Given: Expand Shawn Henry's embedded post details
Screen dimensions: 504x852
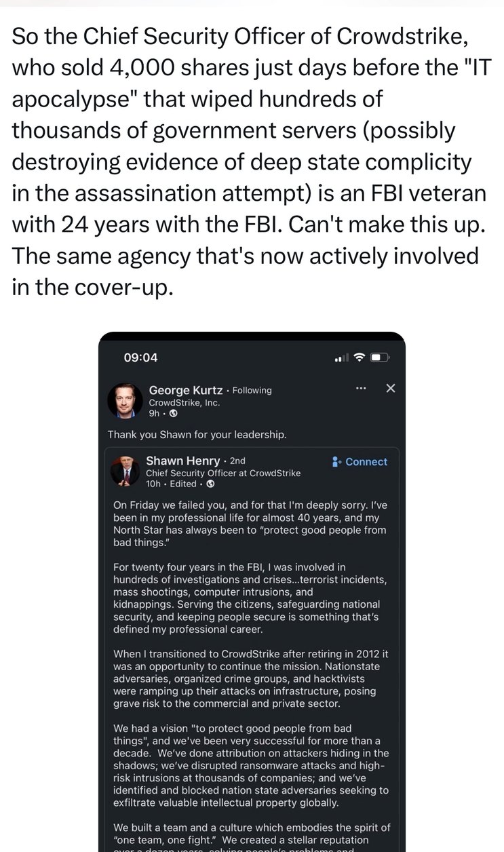Looking at the screenshot, I should point(251,611).
